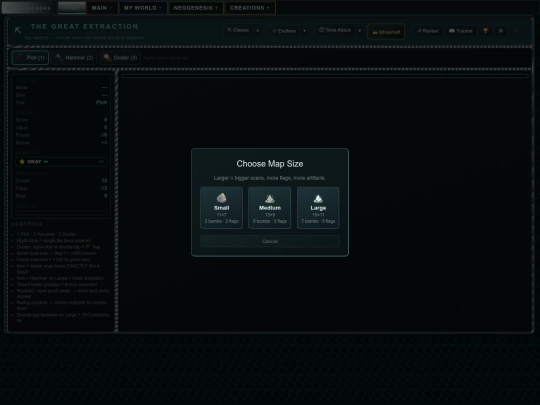Choose the Small 11×7 map size
Screen dimensions: 540x405
pyautogui.click(x=221, y=208)
